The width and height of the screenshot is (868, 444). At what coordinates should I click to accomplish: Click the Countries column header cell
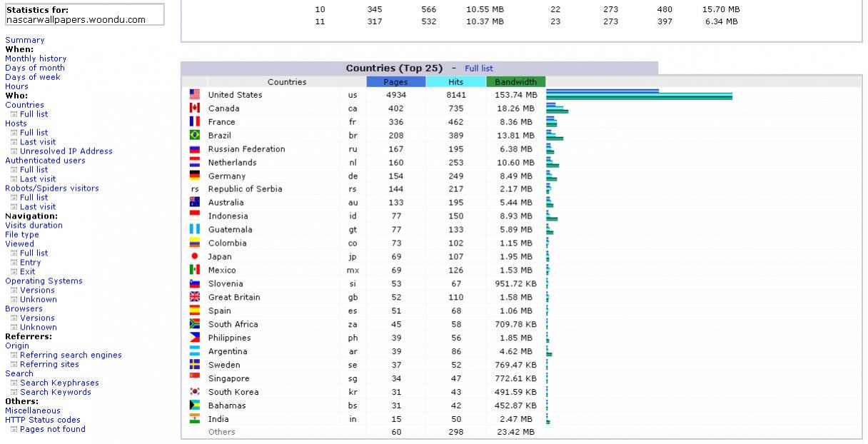pos(287,82)
